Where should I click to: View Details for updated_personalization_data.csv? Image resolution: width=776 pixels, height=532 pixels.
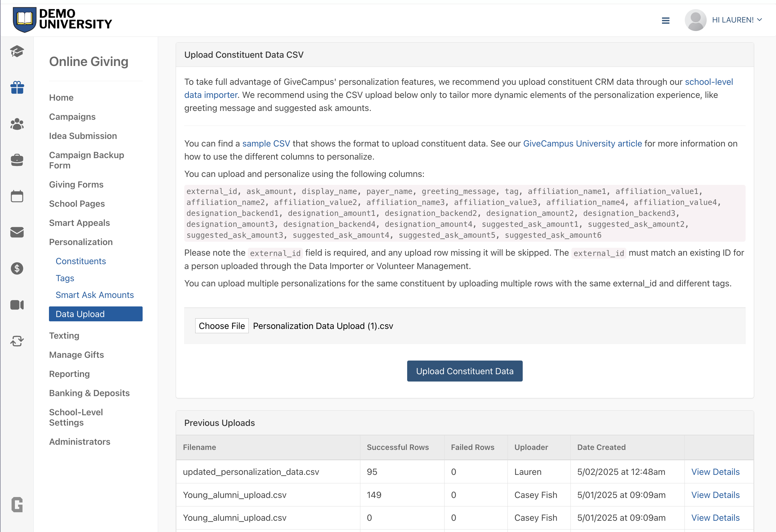pos(715,472)
